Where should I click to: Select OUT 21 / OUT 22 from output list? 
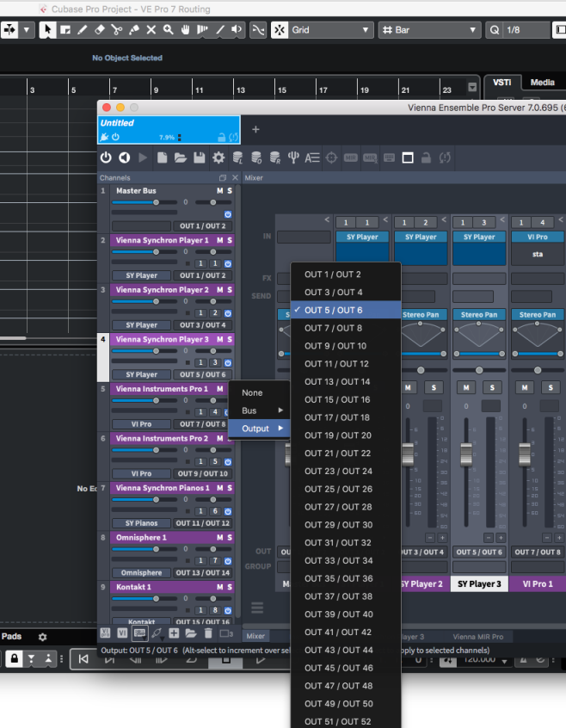[346, 453]
